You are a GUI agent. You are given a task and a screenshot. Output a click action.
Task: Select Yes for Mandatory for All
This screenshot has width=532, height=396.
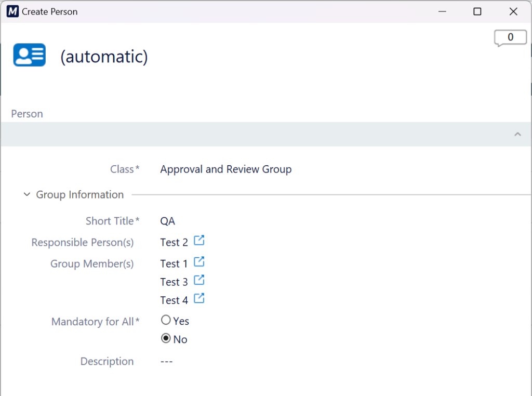[x=166, y=320]
